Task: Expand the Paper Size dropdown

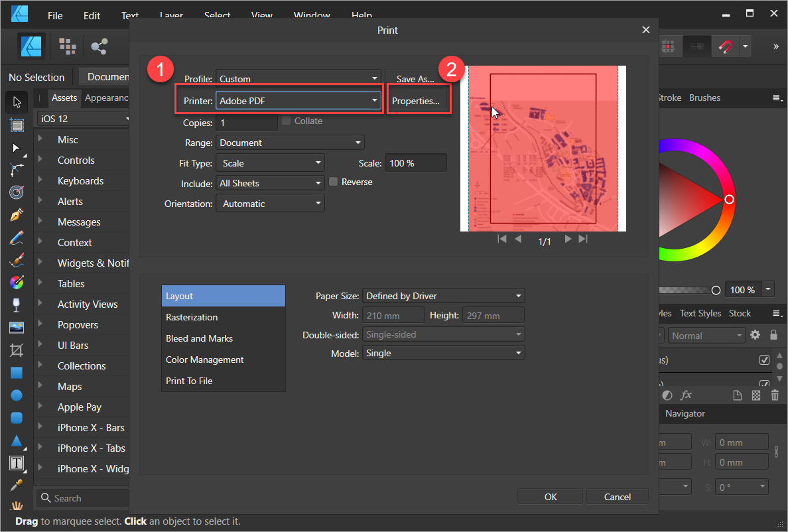Action: pyautogui.click(x=443, y=296)
